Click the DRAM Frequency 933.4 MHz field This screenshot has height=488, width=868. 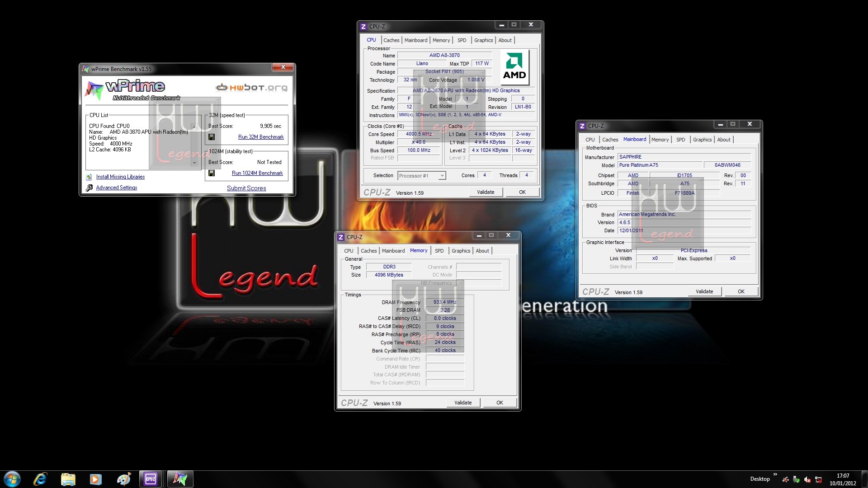click(x=445, y=302)
